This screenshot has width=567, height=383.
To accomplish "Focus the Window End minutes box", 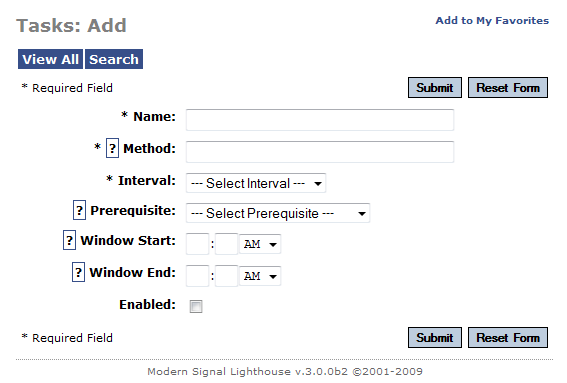I will (x=226, y=276).
